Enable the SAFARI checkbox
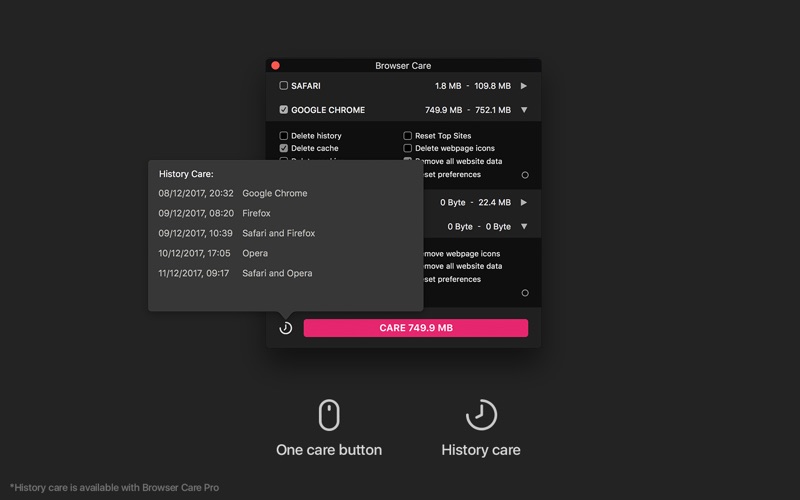 click(284, 85)
